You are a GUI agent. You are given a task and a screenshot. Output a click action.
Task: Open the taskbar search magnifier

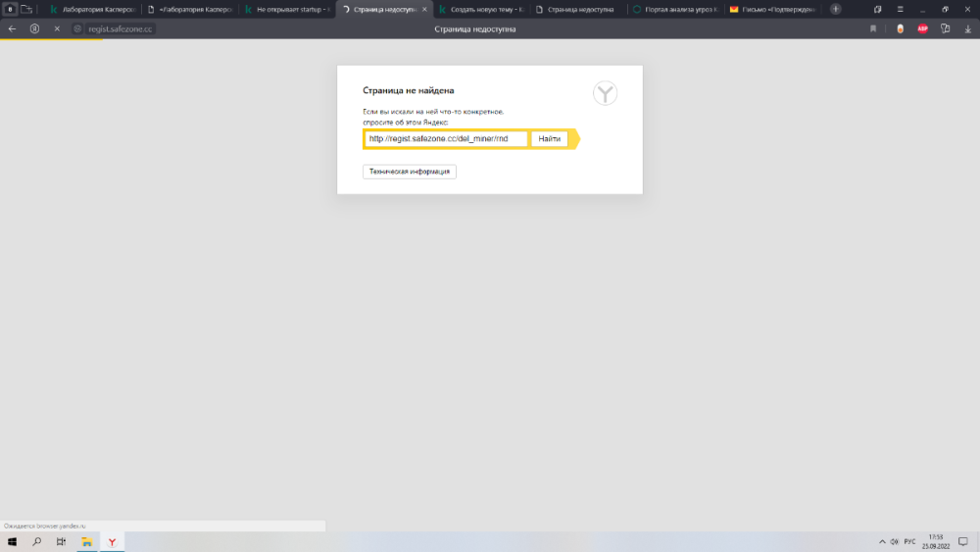pos(37,542)
